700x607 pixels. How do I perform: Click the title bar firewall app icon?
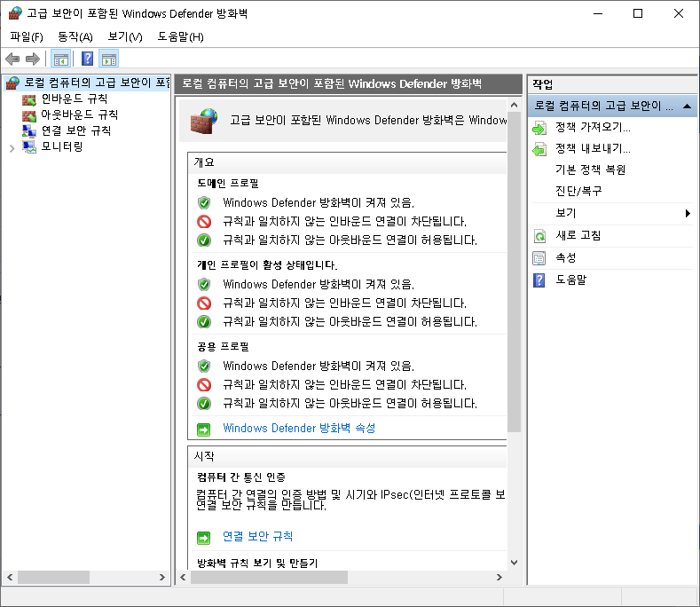point(15,13)
